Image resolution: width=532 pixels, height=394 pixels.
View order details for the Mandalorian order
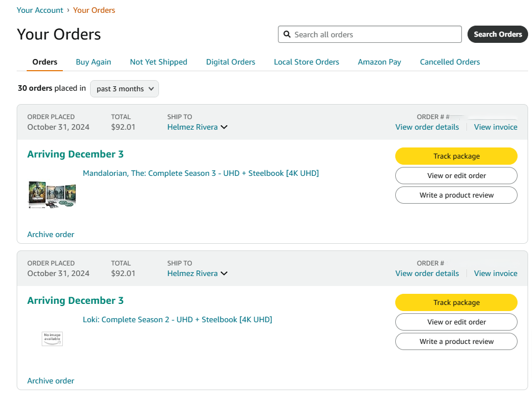pos(427,127)
